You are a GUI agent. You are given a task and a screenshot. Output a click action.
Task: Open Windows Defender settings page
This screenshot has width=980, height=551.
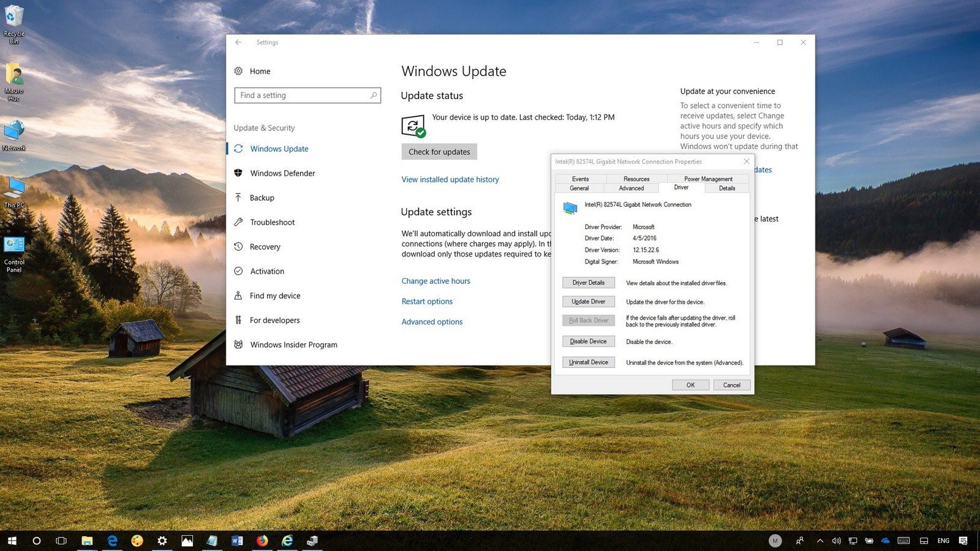274,173
